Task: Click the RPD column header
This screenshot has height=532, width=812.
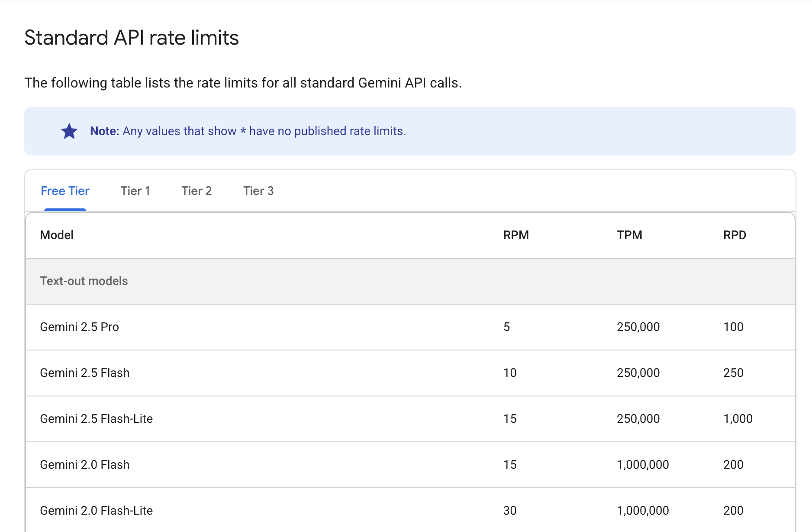Action: click(x=735, y=235)
